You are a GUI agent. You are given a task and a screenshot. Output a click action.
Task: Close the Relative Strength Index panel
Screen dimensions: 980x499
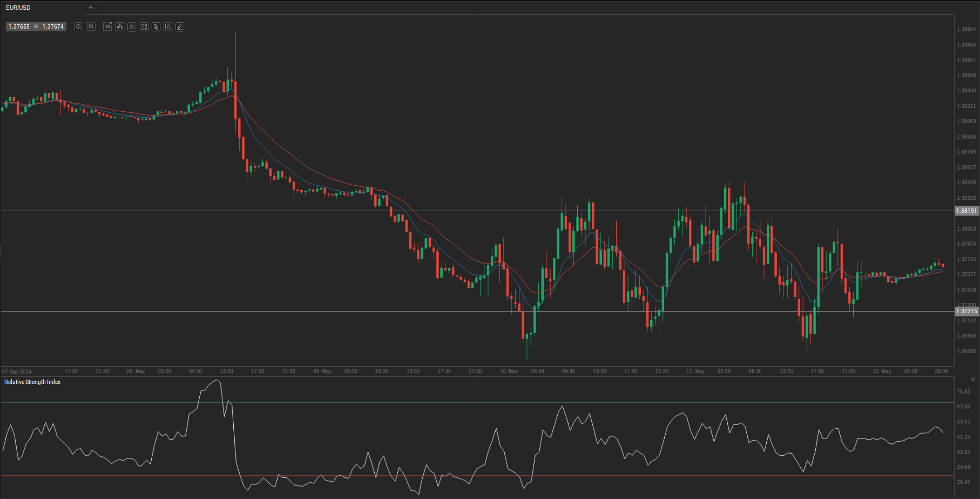(973, 380)
